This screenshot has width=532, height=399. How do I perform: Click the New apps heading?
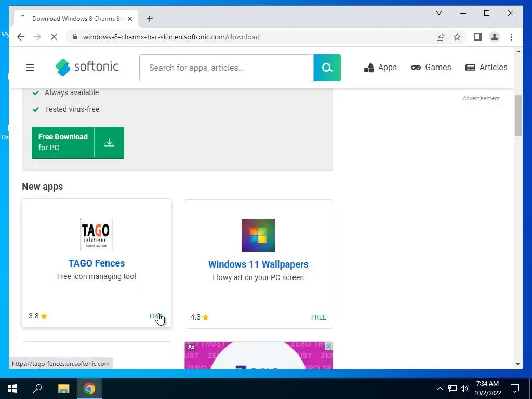click(43, 187)
